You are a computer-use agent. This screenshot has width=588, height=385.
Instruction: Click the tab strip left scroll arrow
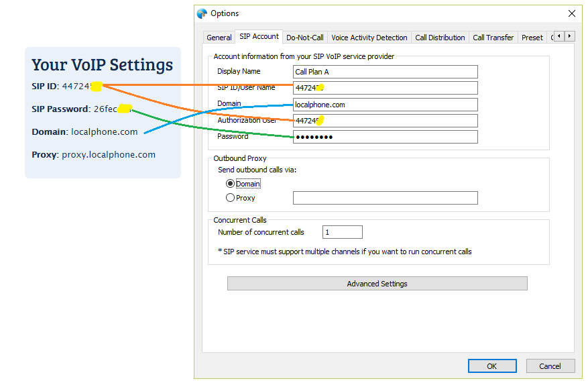point(559,36)
